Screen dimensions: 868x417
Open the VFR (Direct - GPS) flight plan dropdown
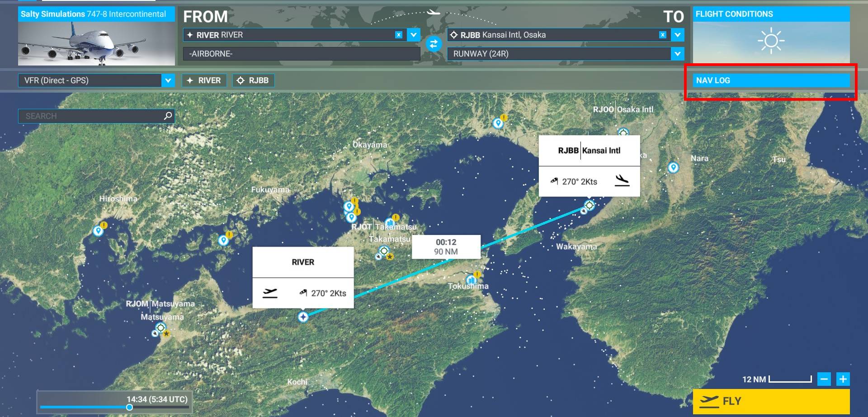(168, 80)
